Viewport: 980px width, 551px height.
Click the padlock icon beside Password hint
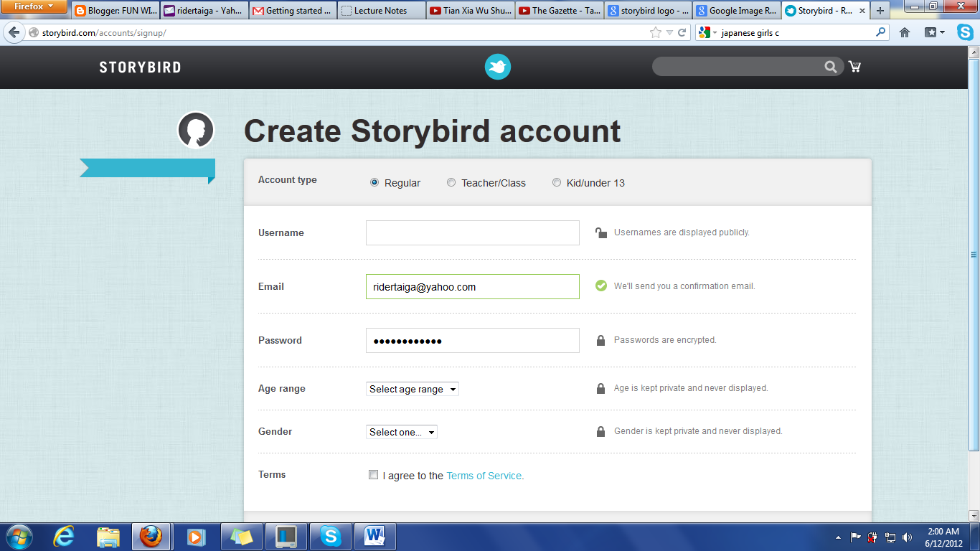(600, 340)
